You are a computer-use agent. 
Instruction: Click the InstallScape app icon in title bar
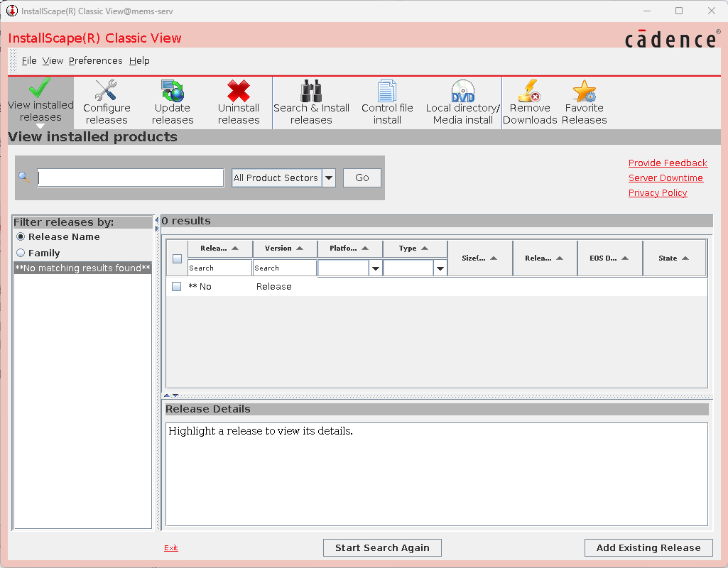click(12, 11)
